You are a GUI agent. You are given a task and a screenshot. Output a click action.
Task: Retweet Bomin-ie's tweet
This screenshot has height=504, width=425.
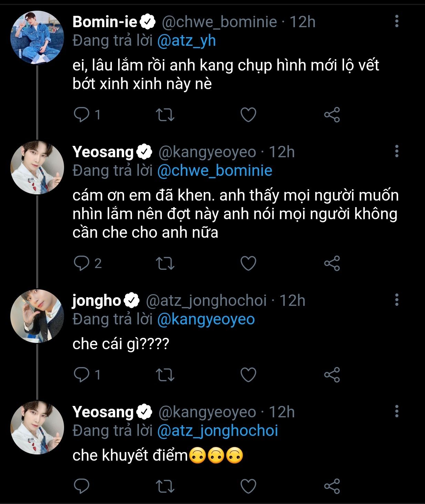(165, 115)
